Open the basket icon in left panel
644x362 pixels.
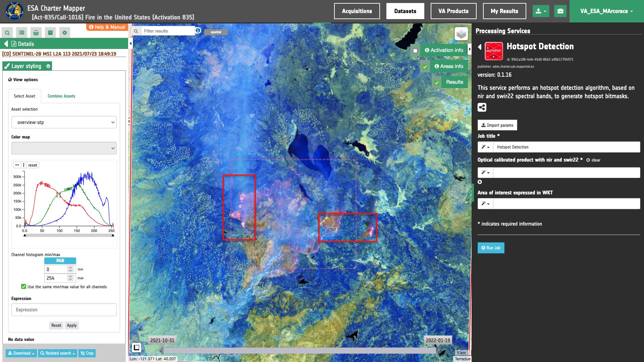(36, 33)
